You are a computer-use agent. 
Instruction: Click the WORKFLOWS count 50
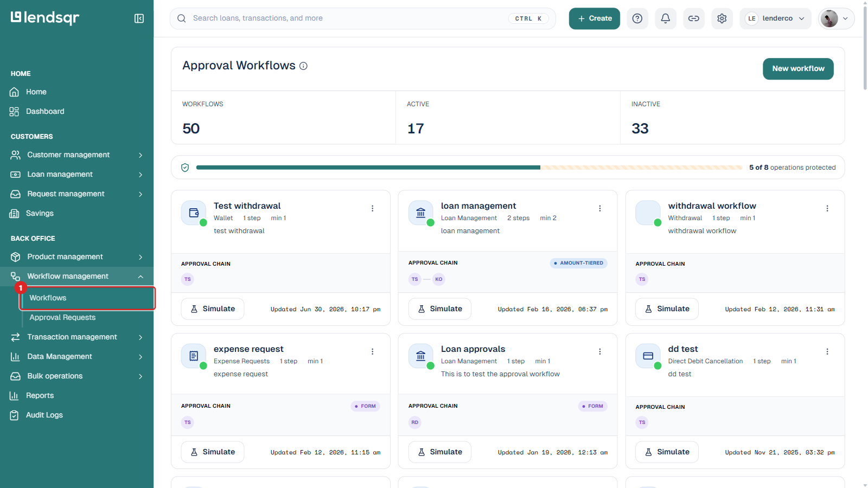click(x=191, y=129)
